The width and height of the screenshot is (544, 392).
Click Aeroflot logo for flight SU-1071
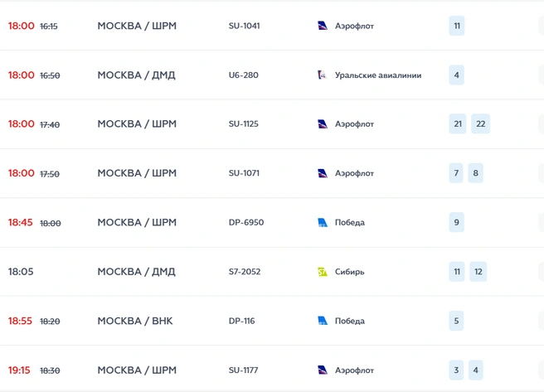(x=323, y=173)
